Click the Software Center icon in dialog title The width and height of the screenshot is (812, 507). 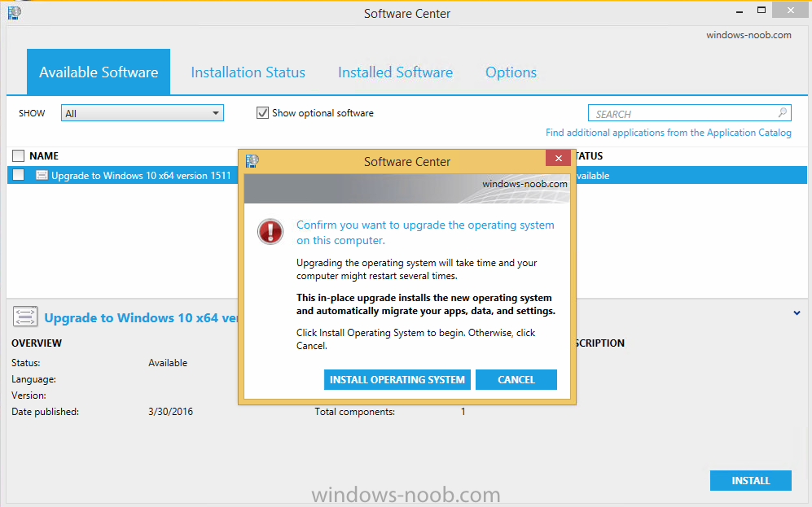[x=252, y=161]
